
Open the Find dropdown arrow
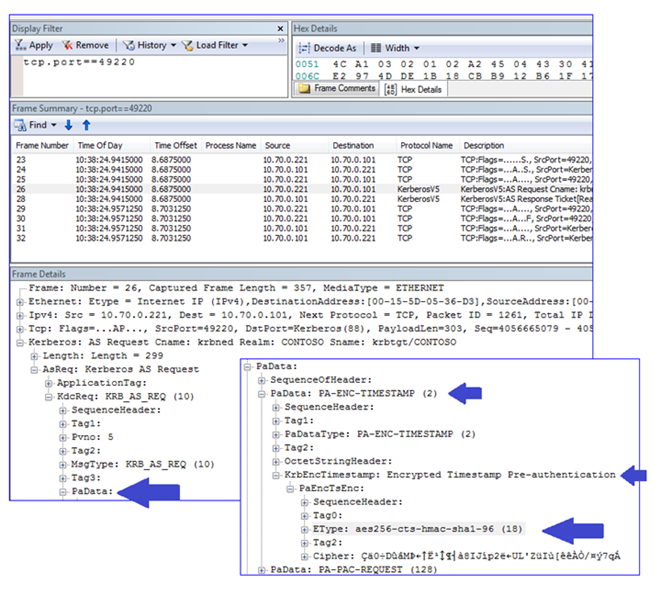tap(54, 125)
